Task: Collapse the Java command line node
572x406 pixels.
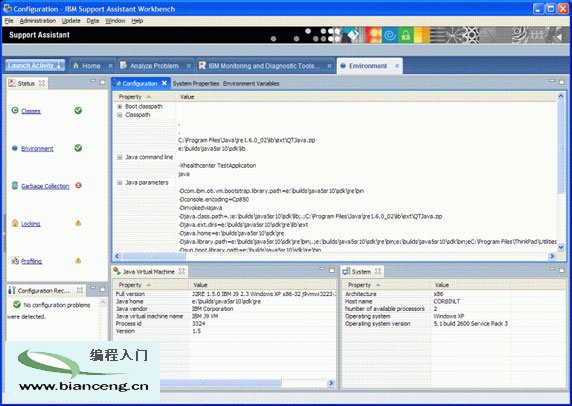Action: (120, 157)
